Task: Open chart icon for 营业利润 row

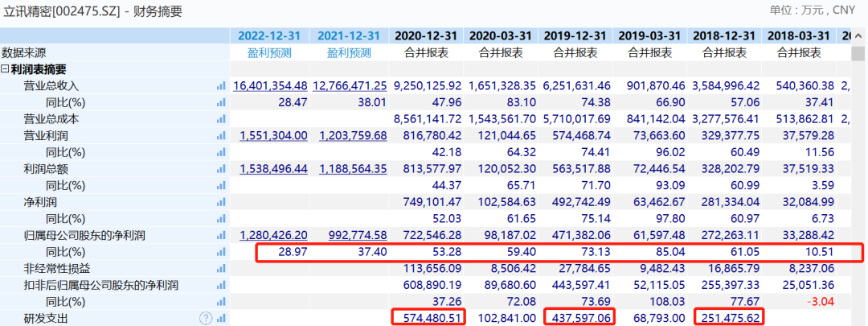Action: (x=222, y=136)
